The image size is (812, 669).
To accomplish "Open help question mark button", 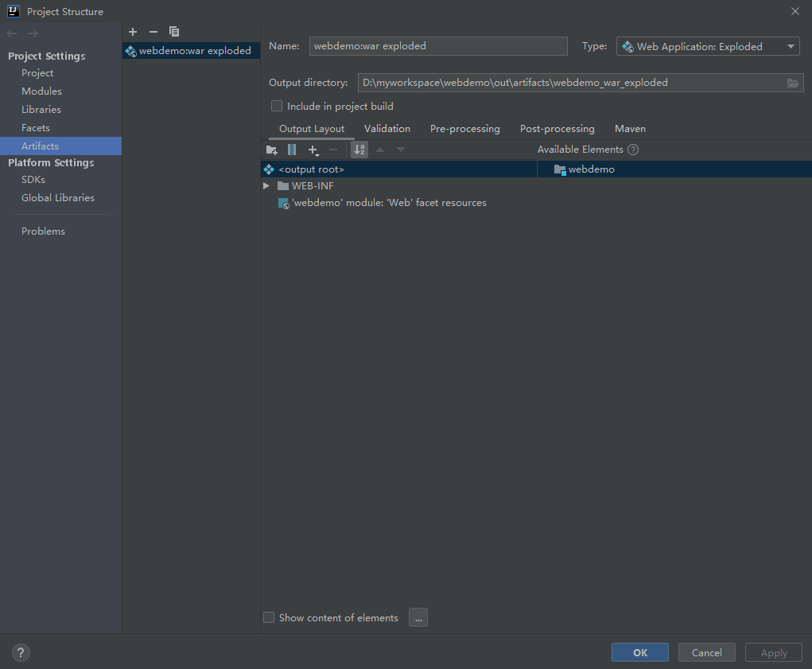I will (21, 652).
